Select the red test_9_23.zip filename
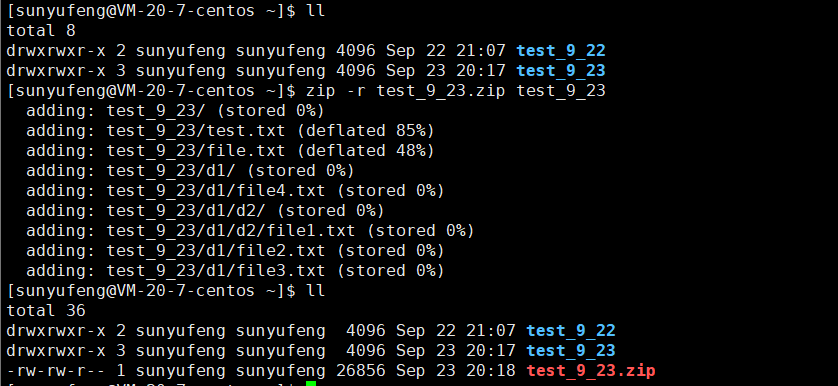The height and width of the screenshot is (386, 838). [591, 370]
